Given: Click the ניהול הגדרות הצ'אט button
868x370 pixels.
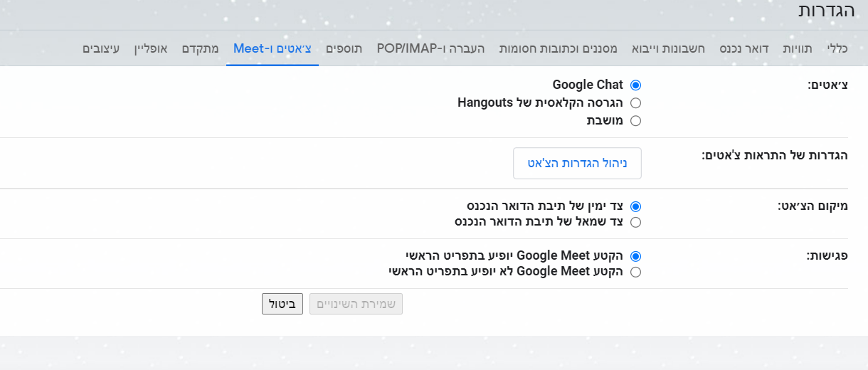Looking at the screenshot, I should point(577,163).
